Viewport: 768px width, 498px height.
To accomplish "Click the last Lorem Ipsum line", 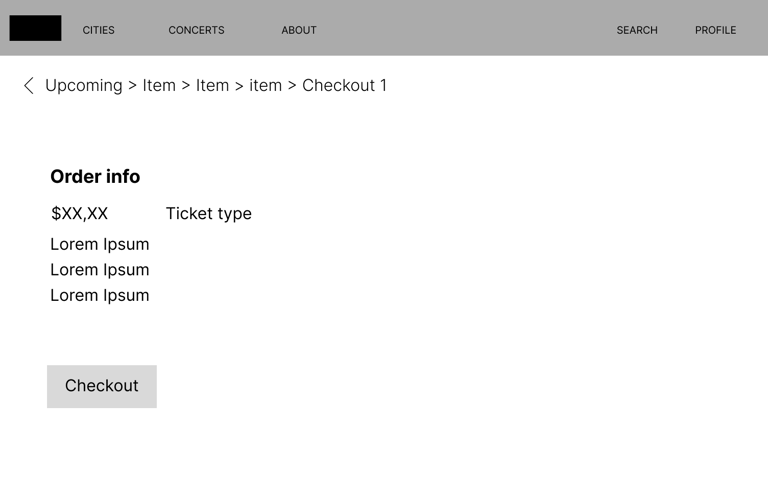I will coord(100,296).
